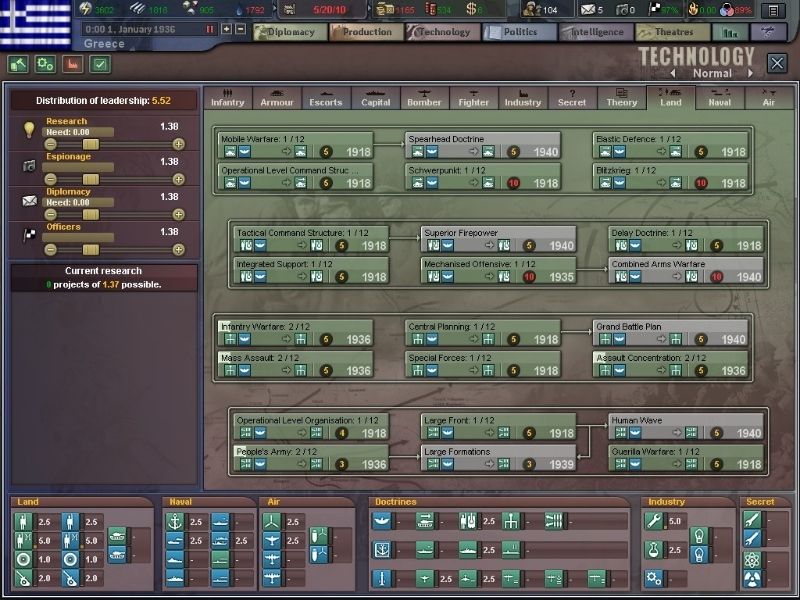This screenshot has width=800, height=600.
Task: Click the lightbulb icon beside Research
Action: click(29, 130)
